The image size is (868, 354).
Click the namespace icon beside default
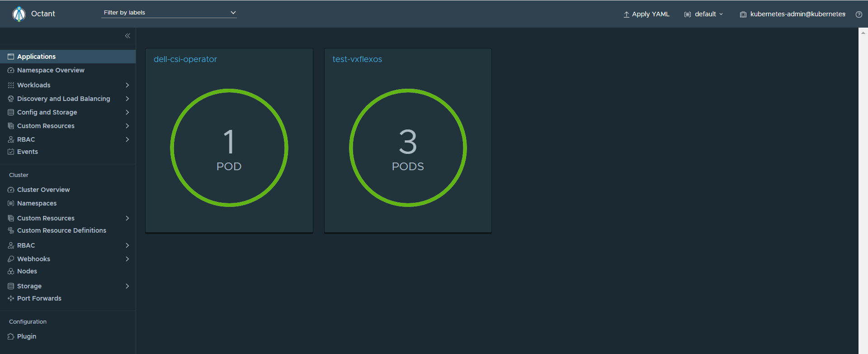click(688, 14)
